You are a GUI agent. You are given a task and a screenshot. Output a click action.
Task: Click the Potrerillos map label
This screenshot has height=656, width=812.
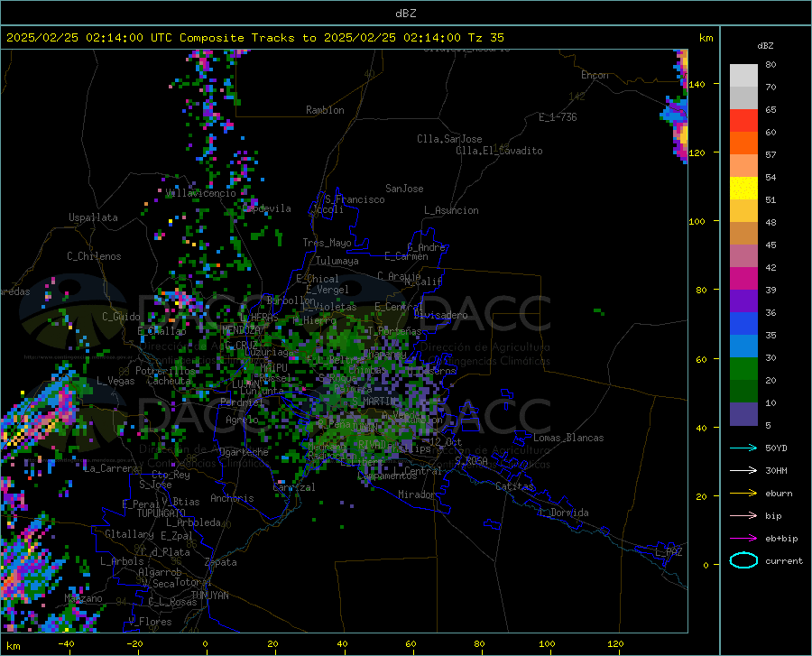[165, 371]
